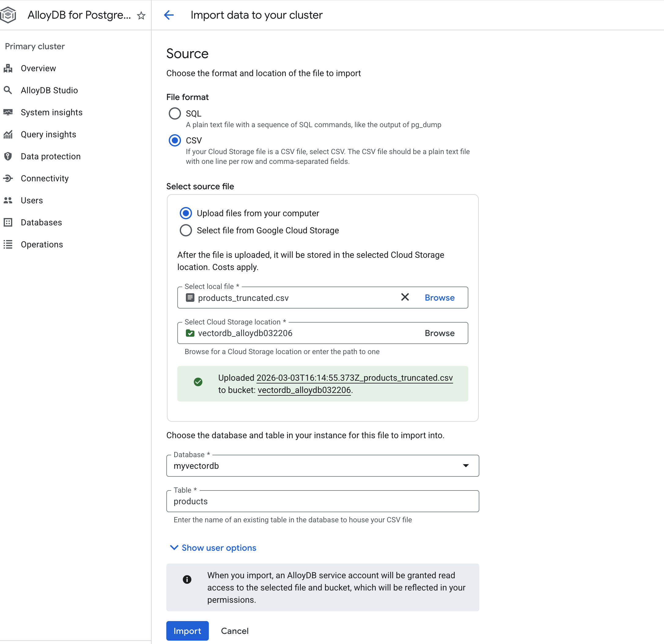Click the blue Import button
Image resolution: width=664 pixels, height=644 pixels.
[187, 631]
